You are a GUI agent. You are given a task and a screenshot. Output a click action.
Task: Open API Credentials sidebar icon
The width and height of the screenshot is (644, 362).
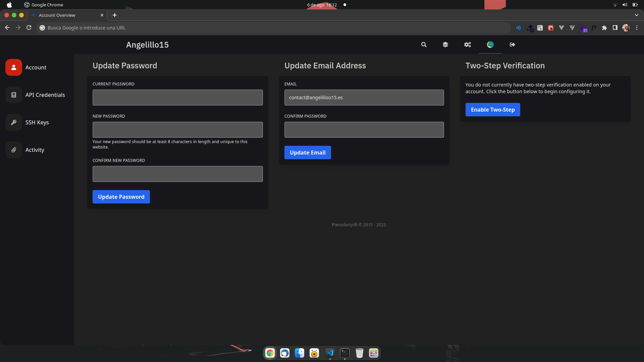(14, 95)
